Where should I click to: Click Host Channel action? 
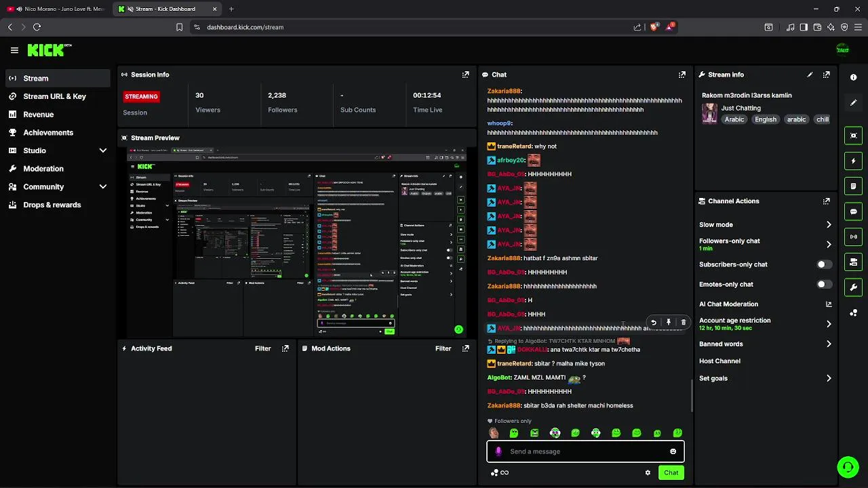click(719, 361)
